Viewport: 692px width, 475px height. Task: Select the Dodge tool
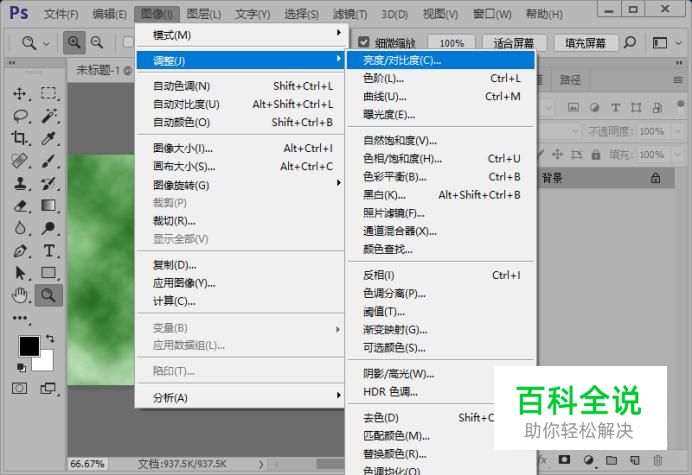coord(49,228)
